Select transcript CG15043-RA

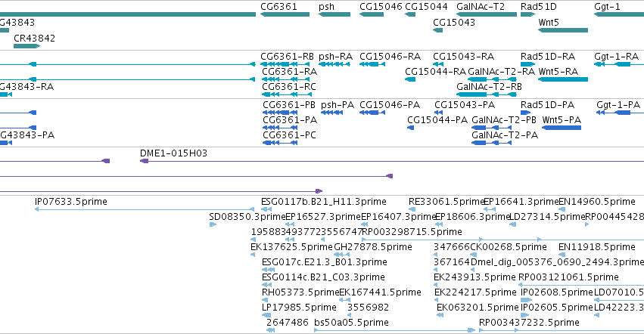click(x=438, y=64)
